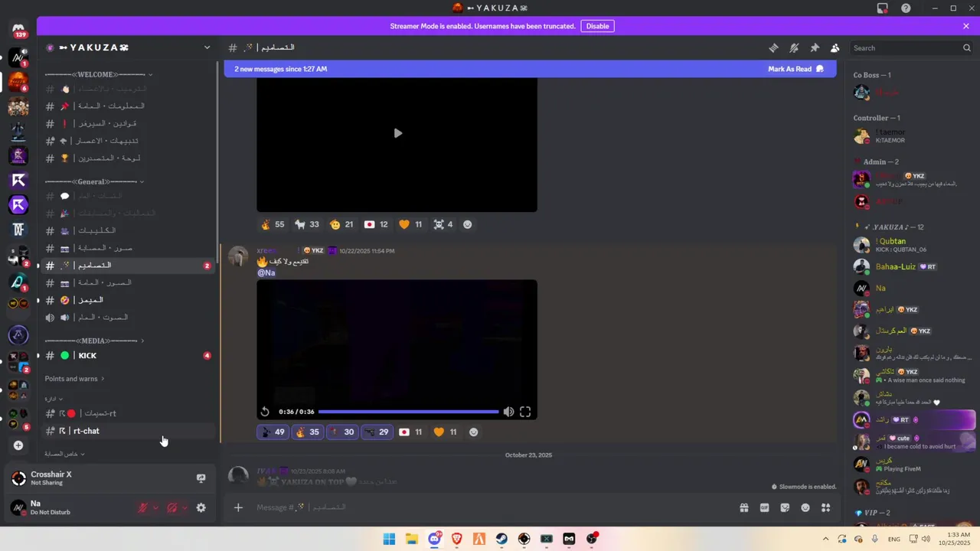980x551 pixels.
Task: Open user settings gear icon
Action: click(x=201, y=507)
